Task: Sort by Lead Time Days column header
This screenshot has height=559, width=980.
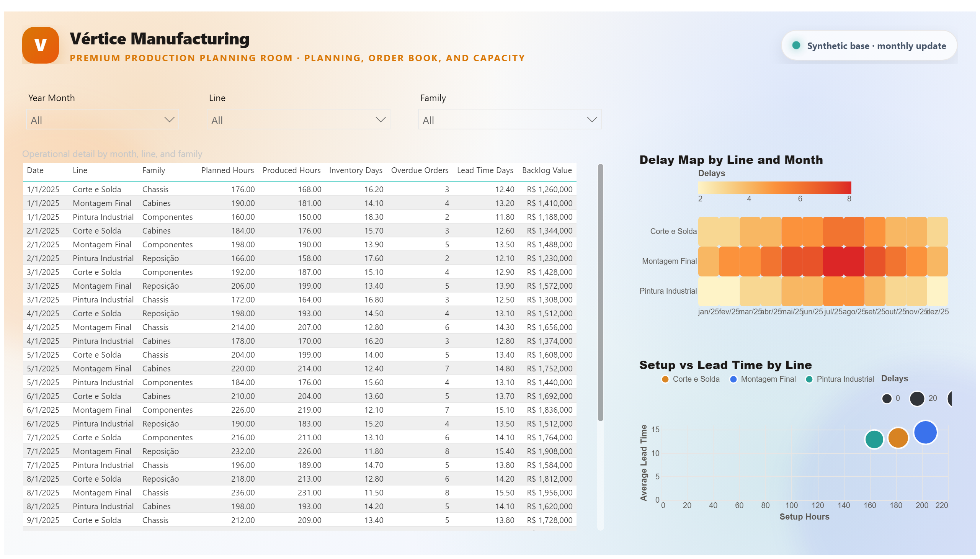Action: pyautogui.click(x=485, y=170)
